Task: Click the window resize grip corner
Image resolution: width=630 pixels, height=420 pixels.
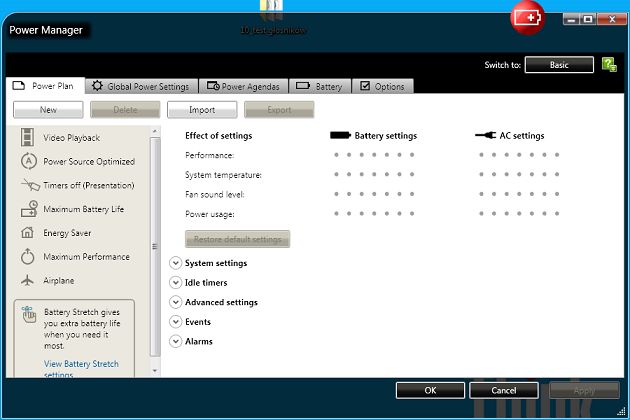Action: 621,410
